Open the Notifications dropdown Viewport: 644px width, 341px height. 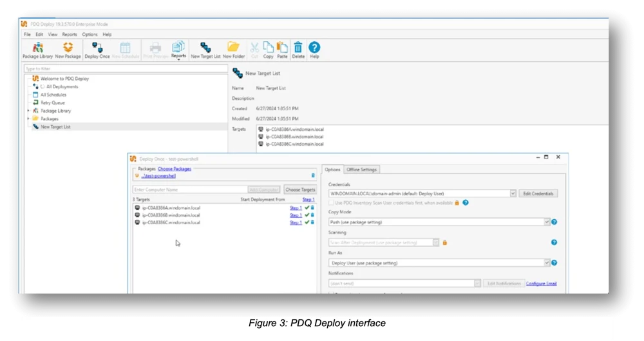(x=477, y=284)
